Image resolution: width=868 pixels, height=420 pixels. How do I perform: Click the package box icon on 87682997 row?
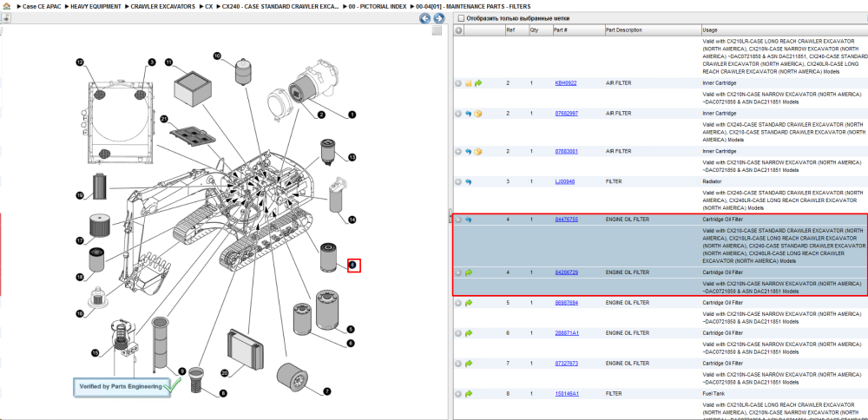click(478, 114)
